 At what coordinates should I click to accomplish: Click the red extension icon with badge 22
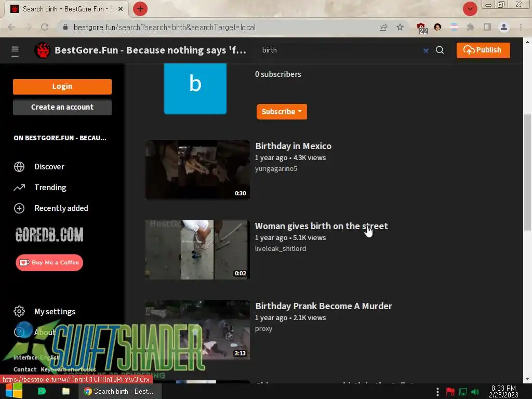click(422, 28)
